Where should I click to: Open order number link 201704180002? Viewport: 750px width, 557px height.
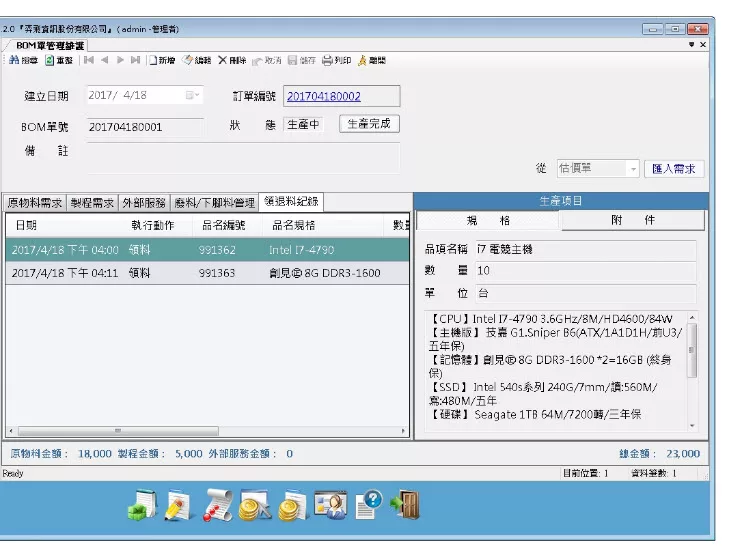click(x=324, y=96)
